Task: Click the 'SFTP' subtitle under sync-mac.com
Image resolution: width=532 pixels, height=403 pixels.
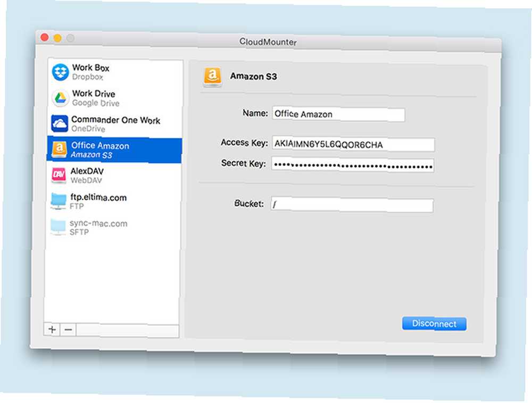Action: (x=79, y=232)
